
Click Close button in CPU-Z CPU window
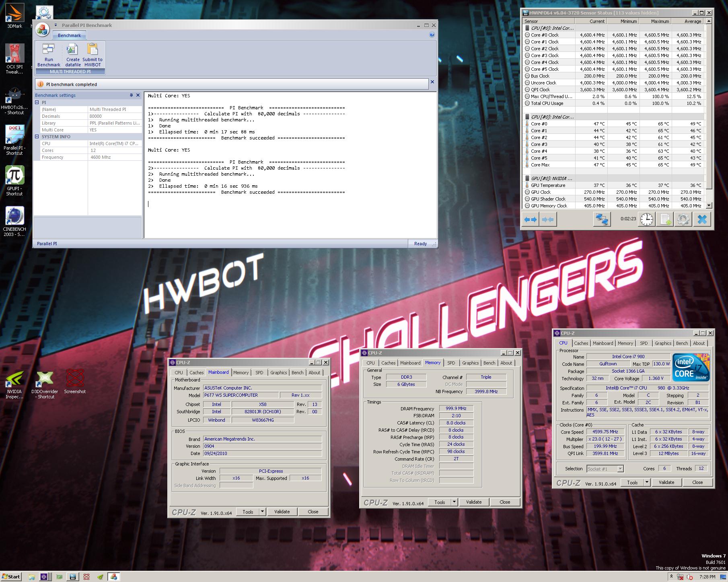[x=697, y=482]
